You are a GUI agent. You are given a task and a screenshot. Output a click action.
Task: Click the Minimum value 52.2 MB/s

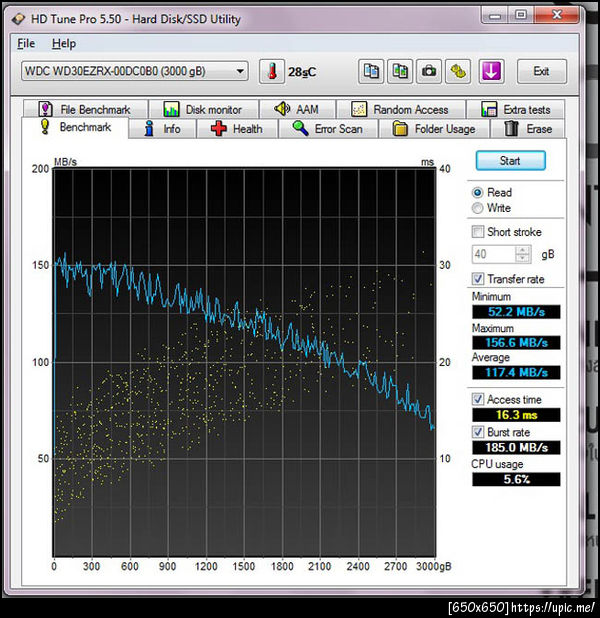(x=516, y=312)
